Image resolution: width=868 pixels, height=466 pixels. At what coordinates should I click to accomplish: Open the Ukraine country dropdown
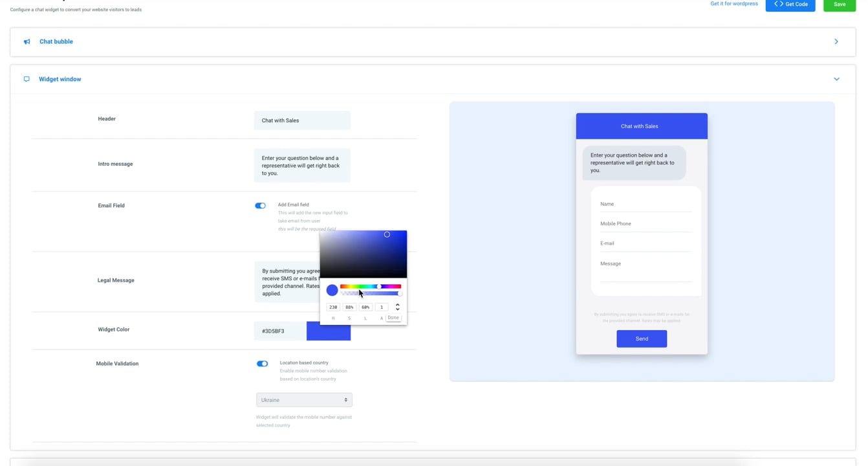(x=304, y=400)
